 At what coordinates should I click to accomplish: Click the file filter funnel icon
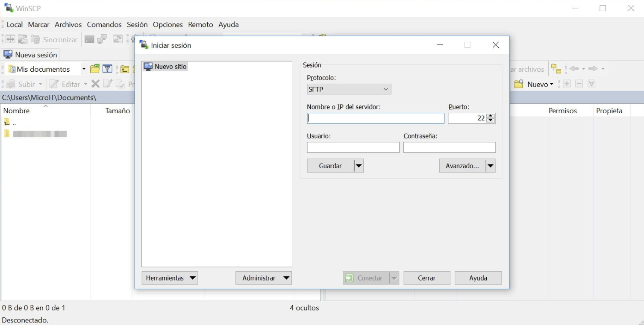coord(107,69)
